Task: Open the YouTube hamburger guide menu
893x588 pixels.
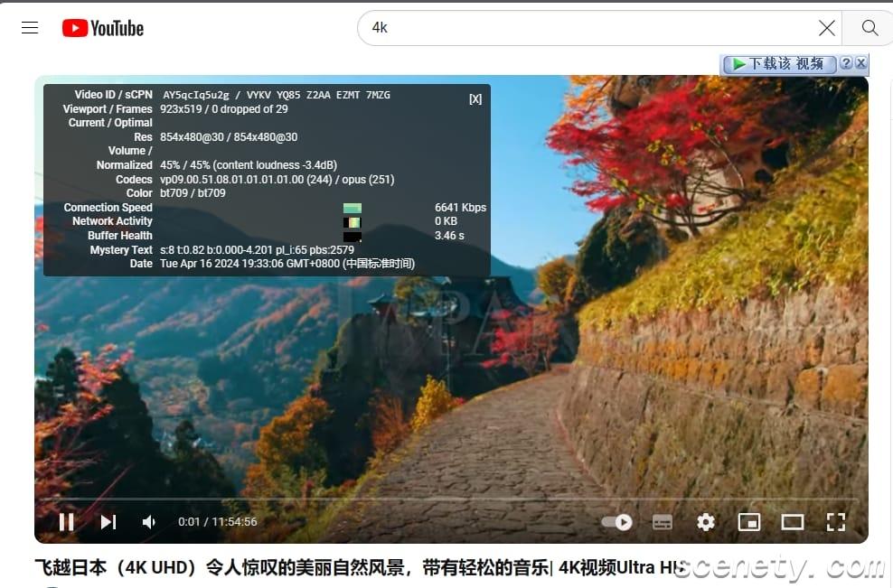Action: pos(30,27)
